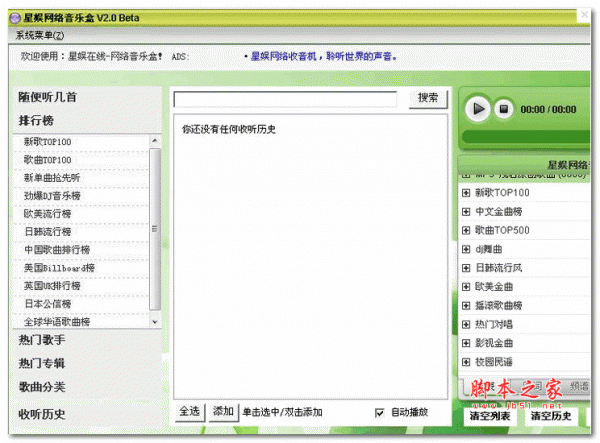Open the 系统菜单(Z) menu
Viewport: 600px width, 443px height.
pyautogui.click(x=40, y=35)
